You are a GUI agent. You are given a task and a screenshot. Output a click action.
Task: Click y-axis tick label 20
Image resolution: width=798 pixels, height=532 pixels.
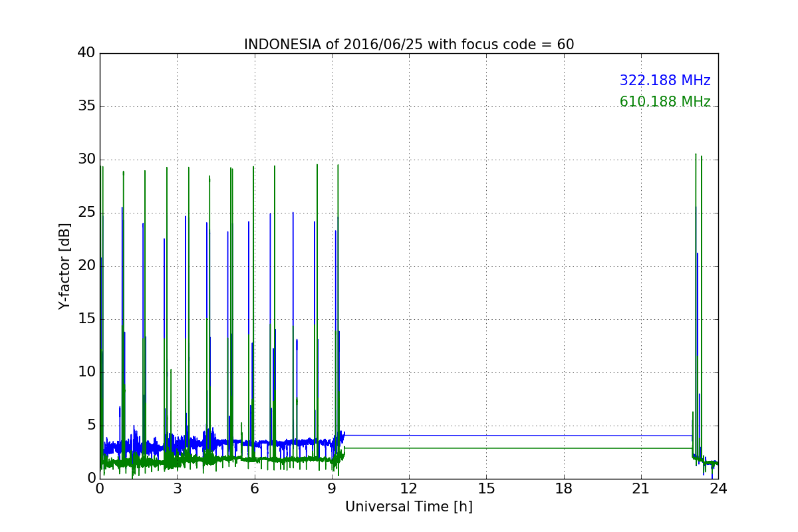click(x=86, y=266)
